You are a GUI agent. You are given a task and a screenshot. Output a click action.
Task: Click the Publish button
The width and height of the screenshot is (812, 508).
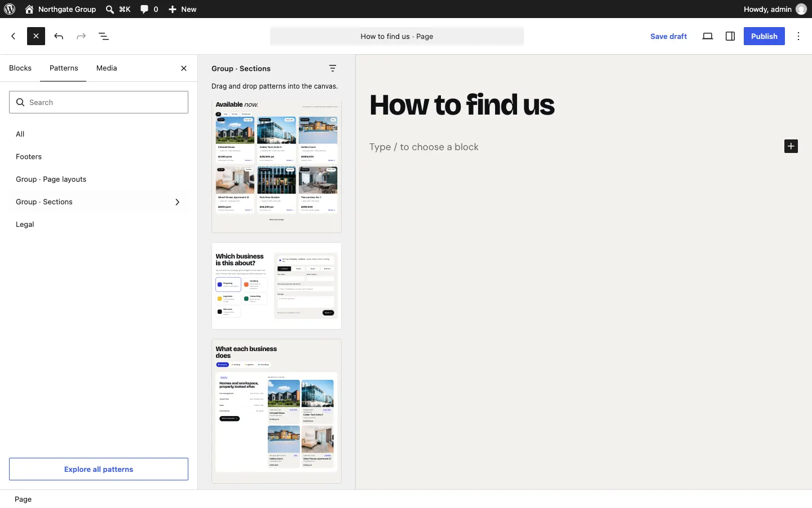tap(765, 36)
